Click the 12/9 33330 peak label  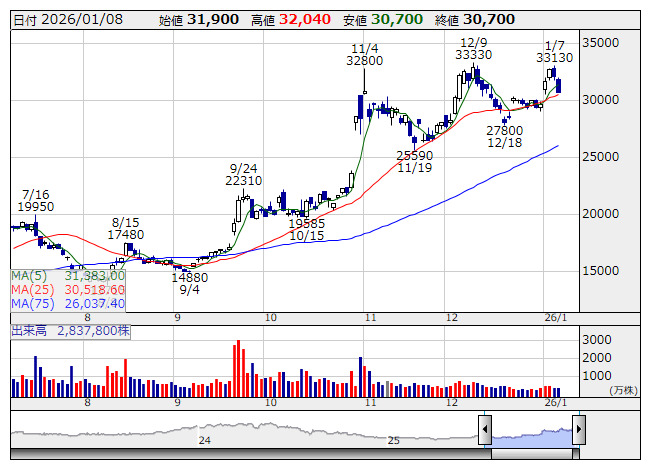pyautogui.click(x=474, y=49)
